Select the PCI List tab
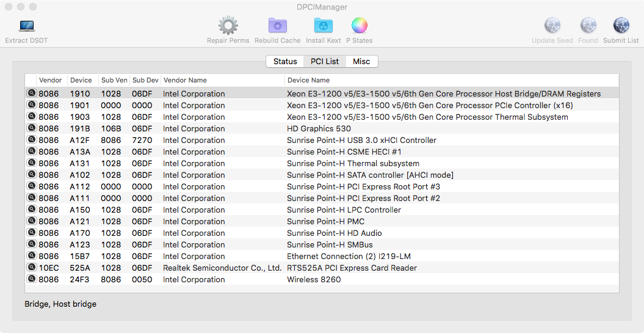The height and width of the screenshot is (333, 644). 325,62
